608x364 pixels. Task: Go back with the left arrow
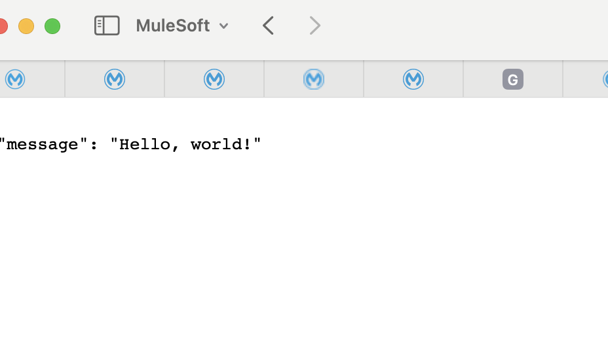(268, 26)
